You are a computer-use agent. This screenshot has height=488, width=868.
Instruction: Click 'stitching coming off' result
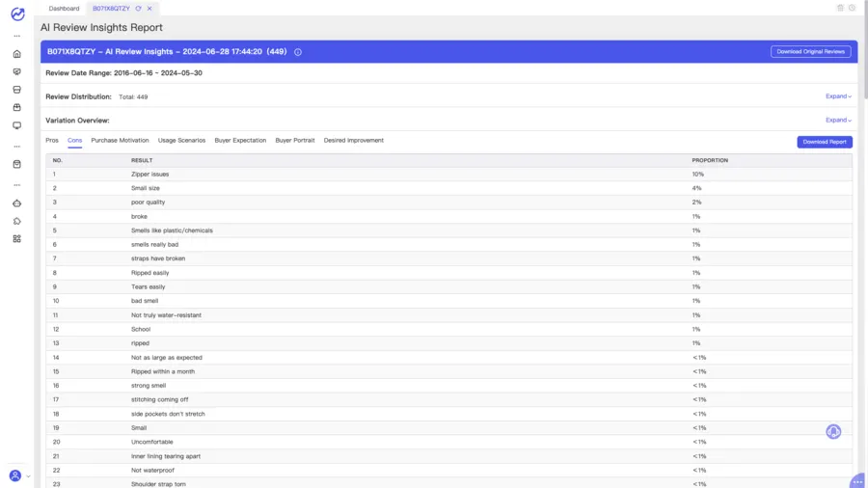pyautogui.click(x=159, y=399)
